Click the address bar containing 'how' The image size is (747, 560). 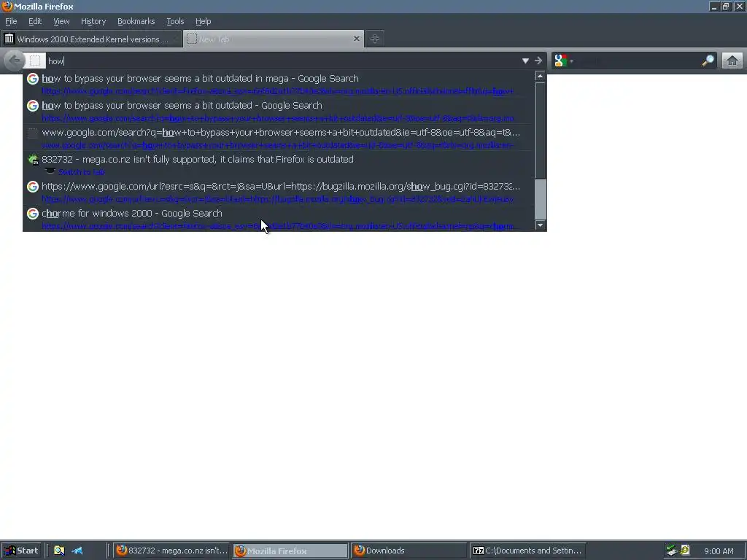[x=281, y=61]
